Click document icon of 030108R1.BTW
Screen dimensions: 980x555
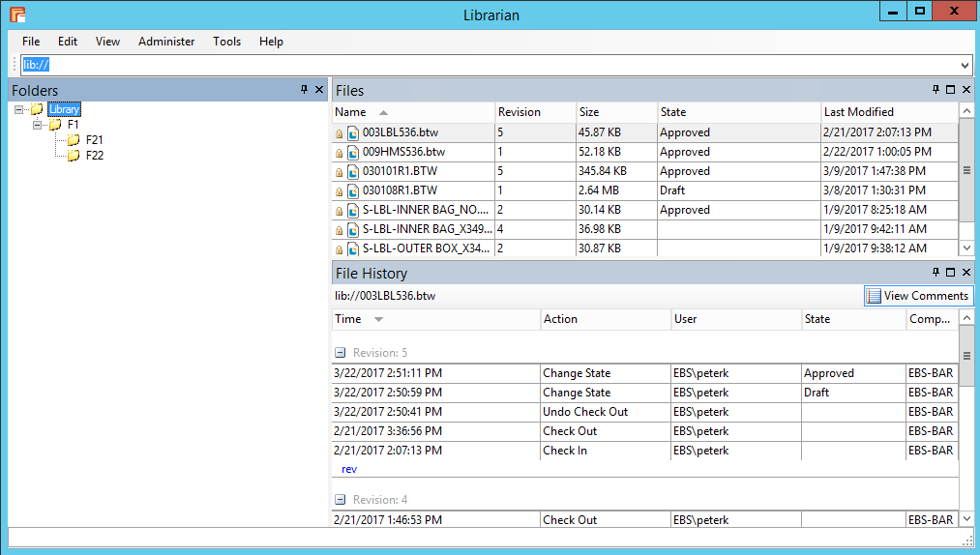(x=353, y=191)
